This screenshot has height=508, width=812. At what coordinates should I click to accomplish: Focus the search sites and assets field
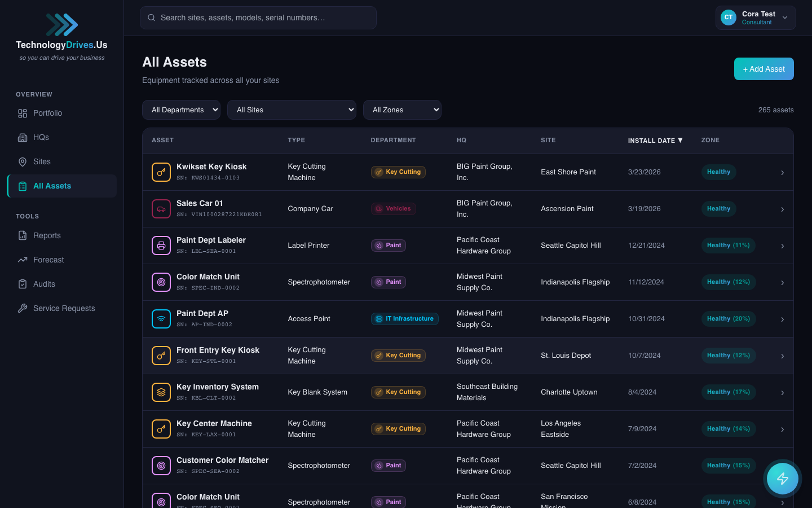click(x=258, y=18)
